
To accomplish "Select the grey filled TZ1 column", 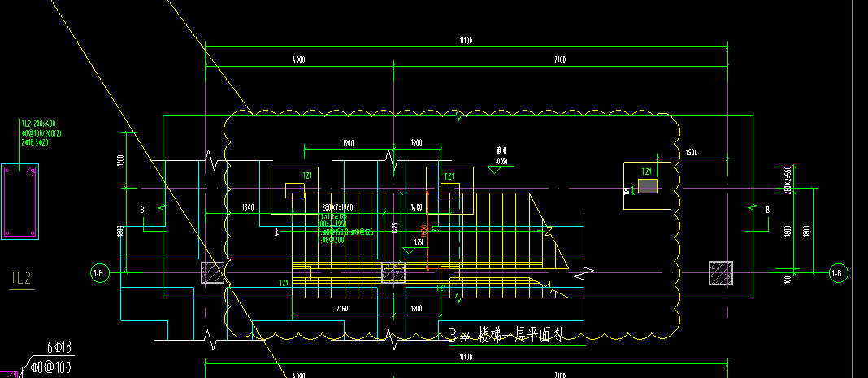I will point(648,186).
